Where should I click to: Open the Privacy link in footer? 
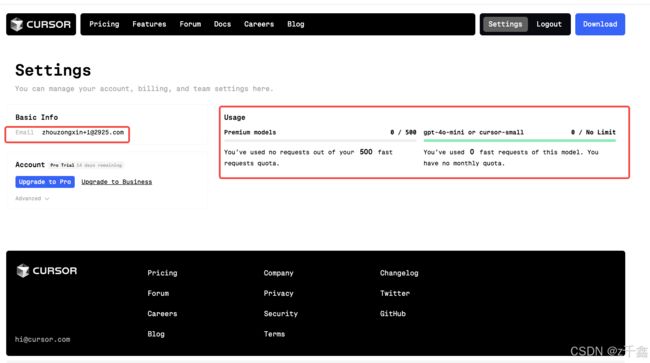278,293
